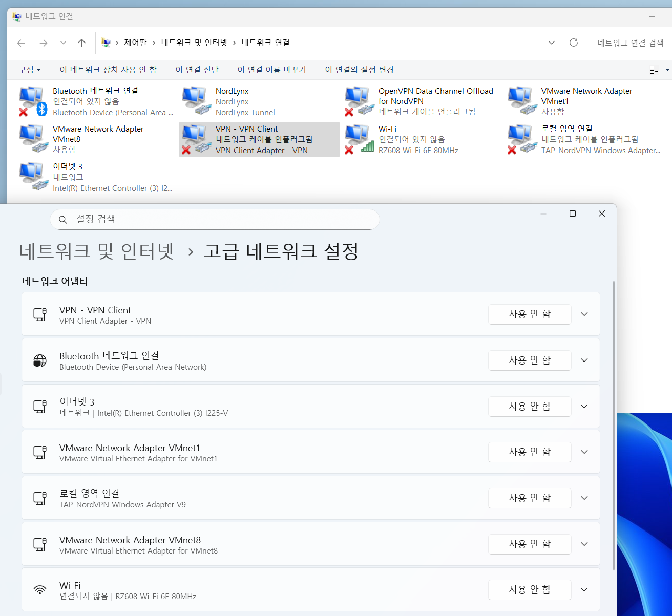The height and width of the screenshot is (616, 672).
Task: Click the 'NordLynx Tunnel' description text
Action: click(x=245, y=113)
